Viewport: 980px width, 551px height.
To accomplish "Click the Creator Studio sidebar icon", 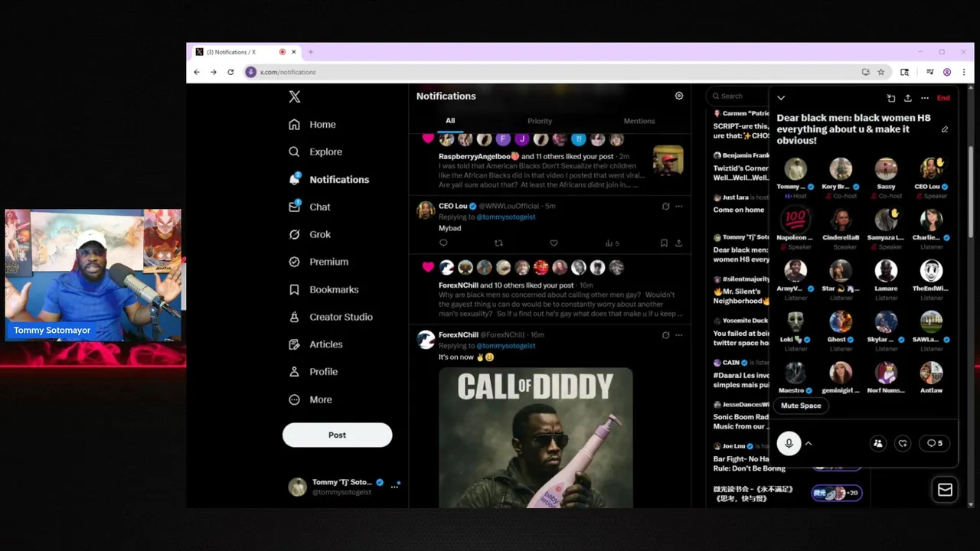I will point(294,317).
